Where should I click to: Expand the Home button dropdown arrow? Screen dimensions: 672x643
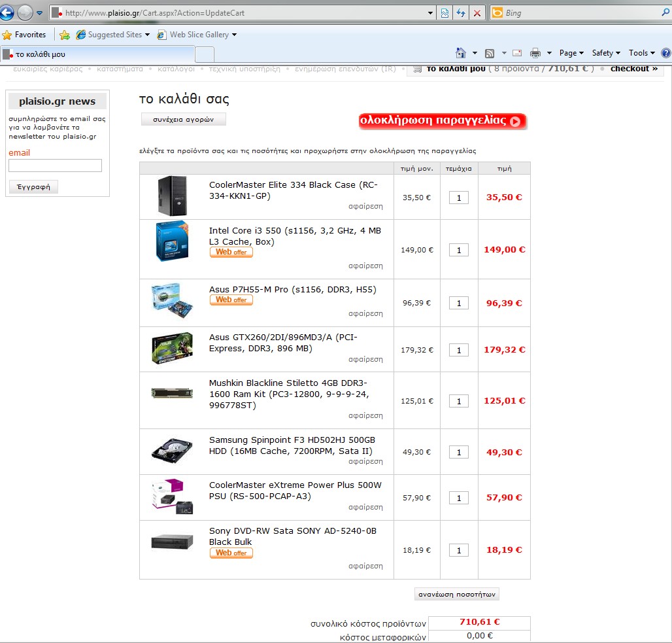[x=475, y=53]
